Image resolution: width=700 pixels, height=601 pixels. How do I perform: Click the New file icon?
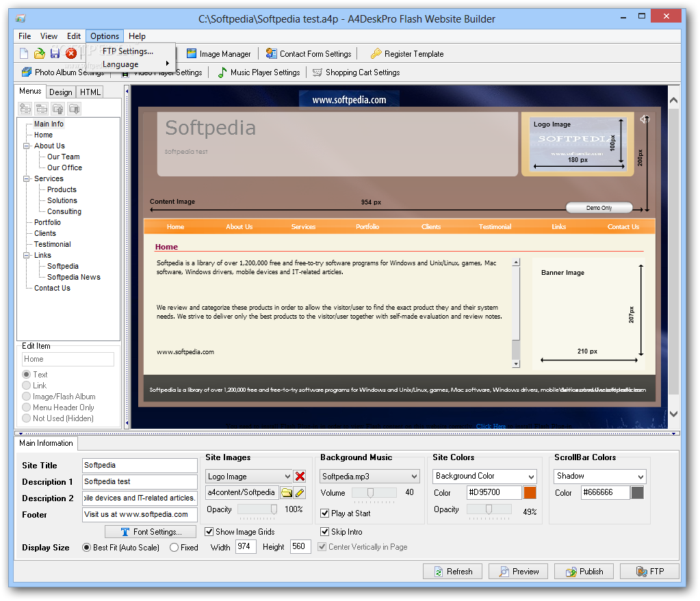[x=24, y=53]
